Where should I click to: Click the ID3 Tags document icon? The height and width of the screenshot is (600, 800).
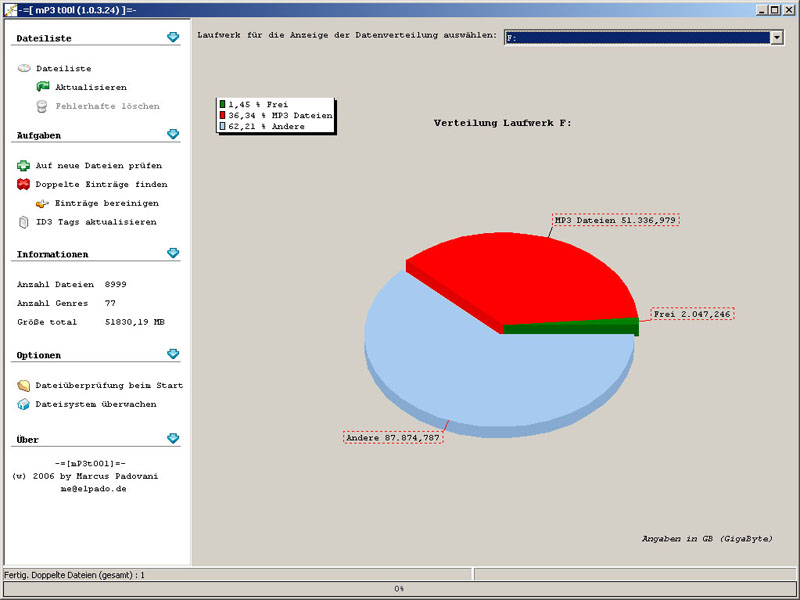point(23,222)
